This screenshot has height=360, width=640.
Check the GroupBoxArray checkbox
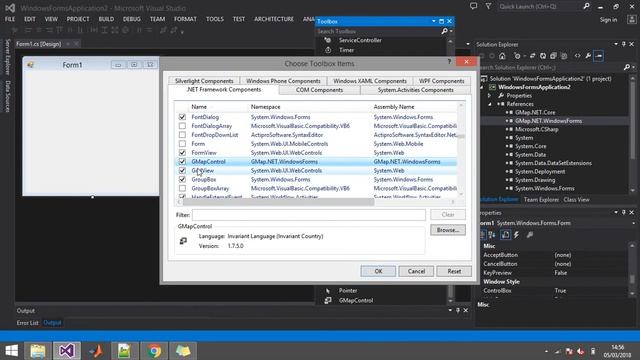click(x=182, y=189)
